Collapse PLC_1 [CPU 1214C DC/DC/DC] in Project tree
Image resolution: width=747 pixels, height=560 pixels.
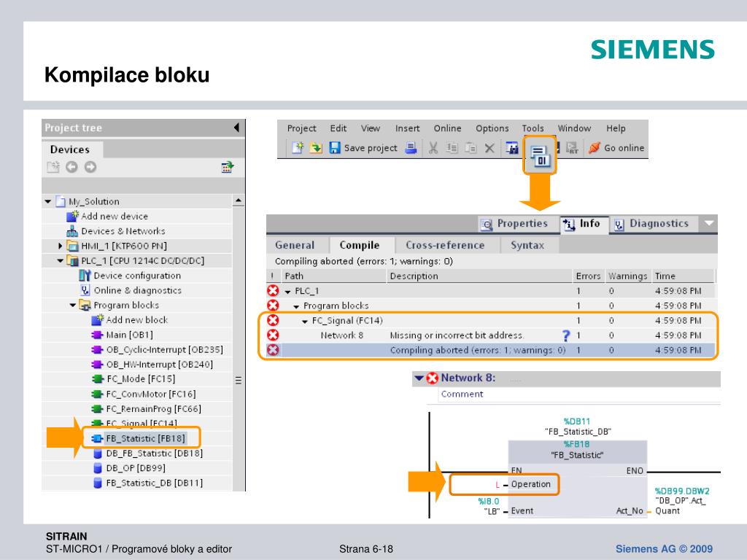(x=60, y=260)
